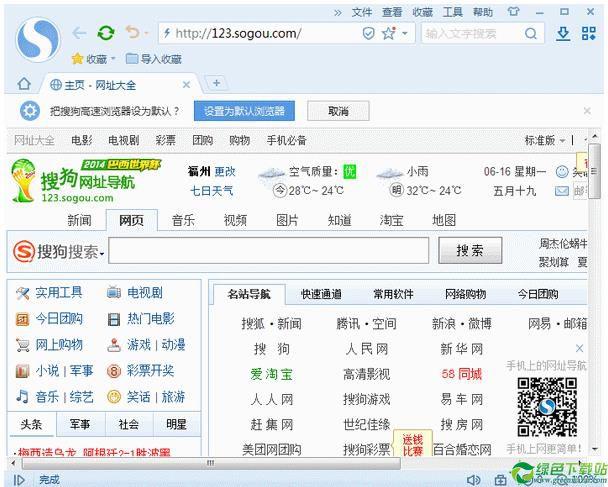The width and height of the screenshot is (608, 487).
Task: Go back with the left arrow icon
Action: coord(80,33)
